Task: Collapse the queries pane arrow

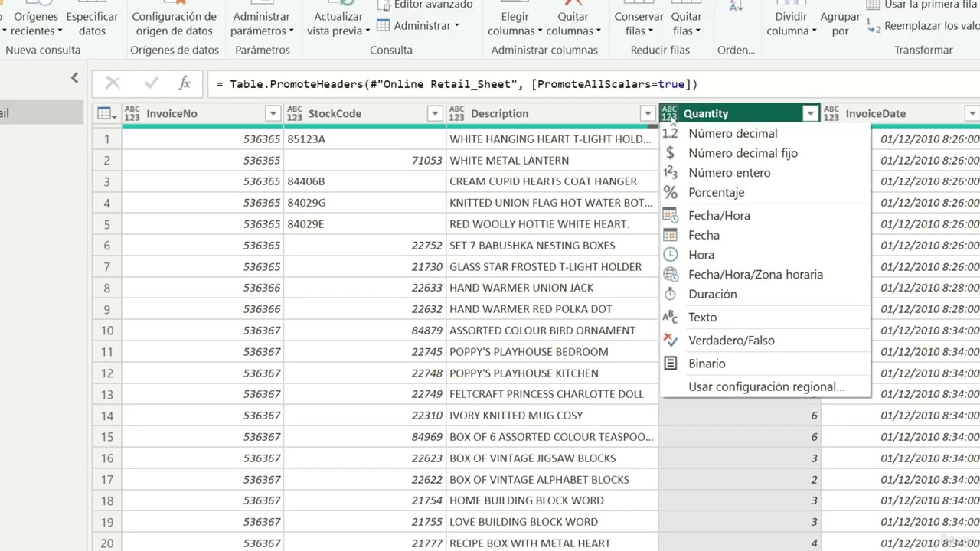Action: [x=74, y=77]
